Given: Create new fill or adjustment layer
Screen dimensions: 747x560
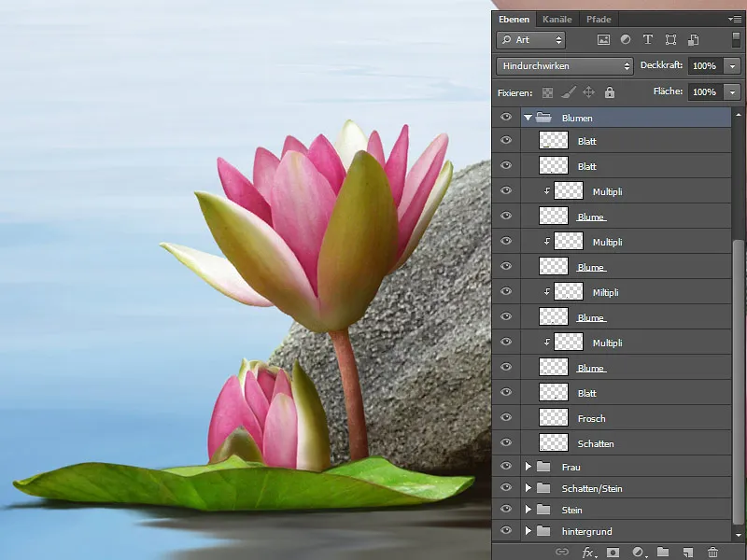Looking at the screenshot, I should 638,553.
